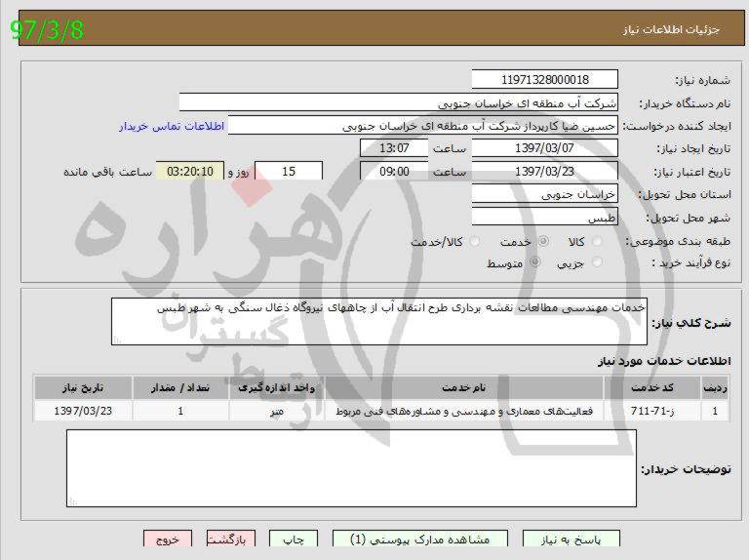Screen dimensions: 749x560
Task: Click the اطلاعات خدمات مورد نیاز heading
Action: [664, 361]
